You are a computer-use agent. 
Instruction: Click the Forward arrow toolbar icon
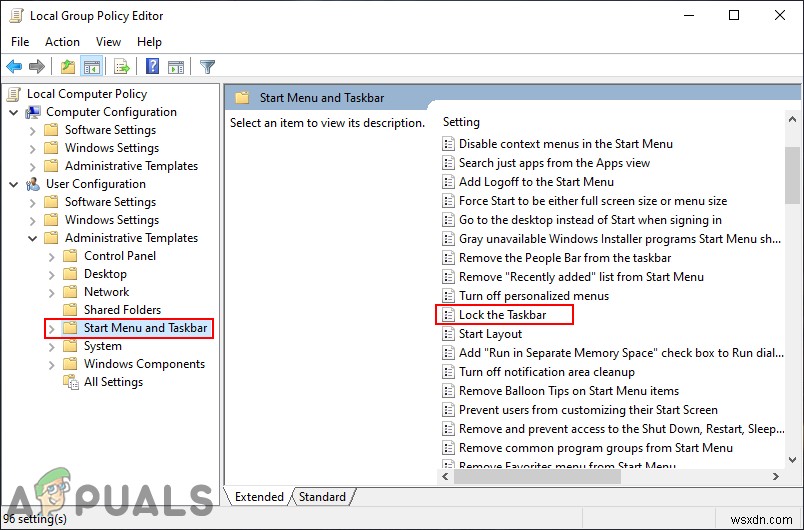tap(37, 67)
